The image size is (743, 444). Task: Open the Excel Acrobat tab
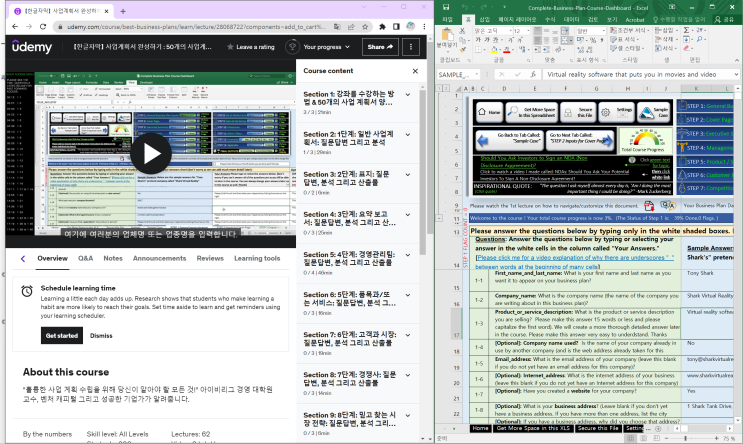click(634, 19)
